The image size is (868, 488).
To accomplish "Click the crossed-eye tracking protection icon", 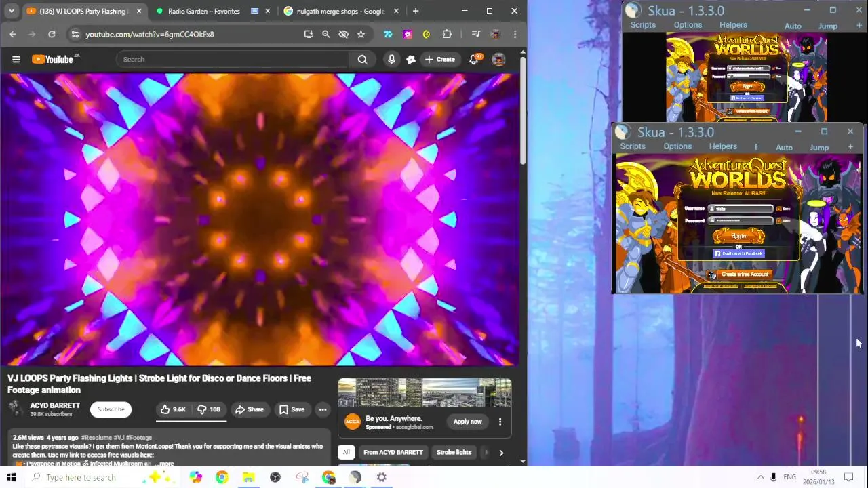I will click(x=343, y=34).
